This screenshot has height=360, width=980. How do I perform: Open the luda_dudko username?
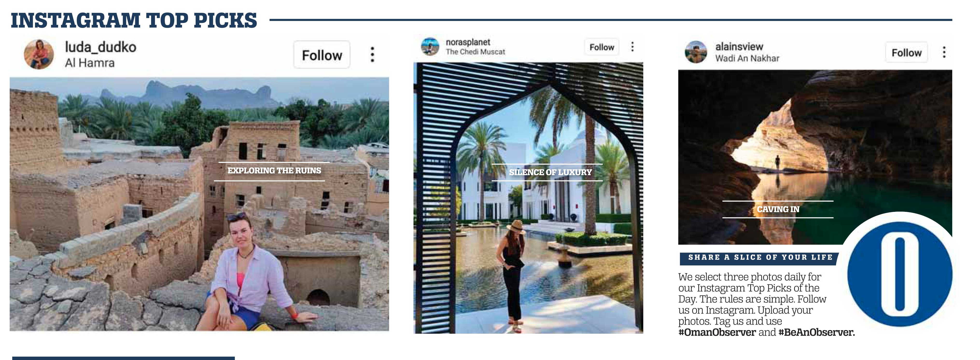[100, 47]
